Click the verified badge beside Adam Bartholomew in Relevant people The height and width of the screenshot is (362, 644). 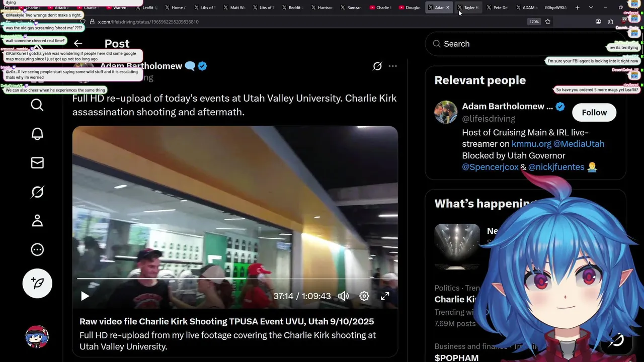coord(560,107)
